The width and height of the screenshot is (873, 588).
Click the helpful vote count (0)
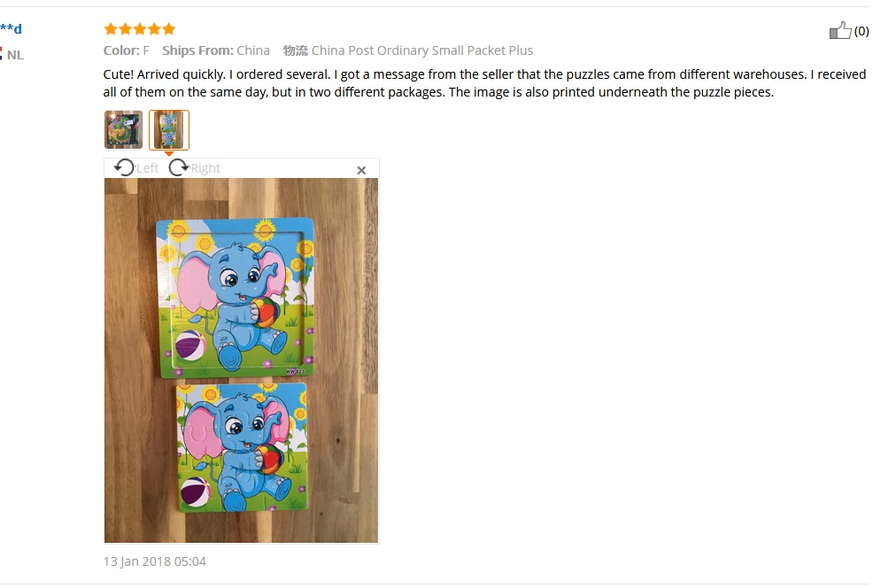861,31
